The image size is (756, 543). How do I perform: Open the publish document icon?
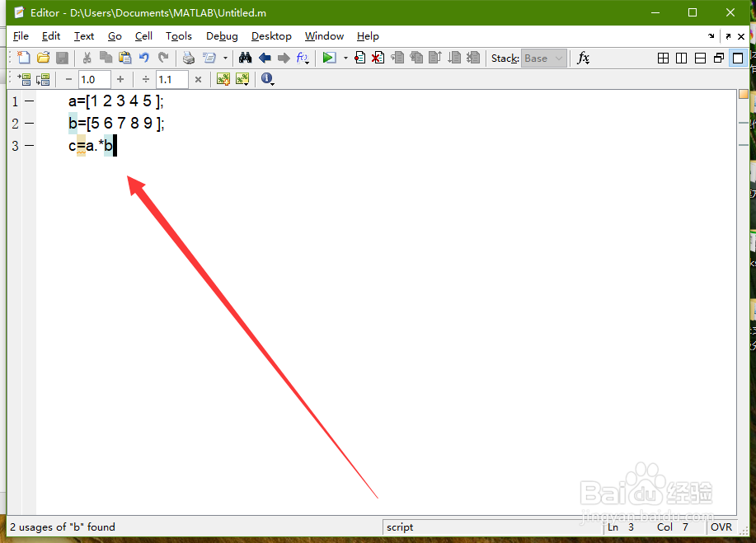click(209, 58)
